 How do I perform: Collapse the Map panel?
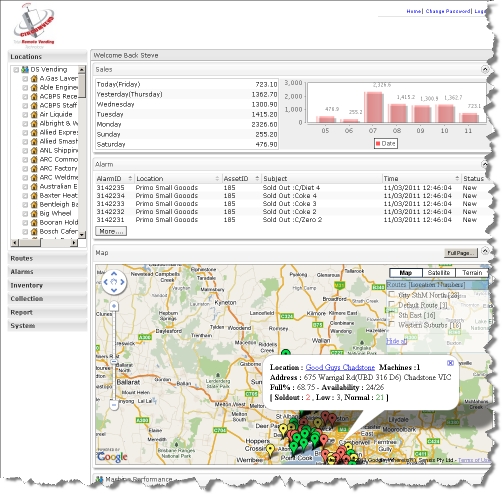pyautogui.click(x=485, y=251)
